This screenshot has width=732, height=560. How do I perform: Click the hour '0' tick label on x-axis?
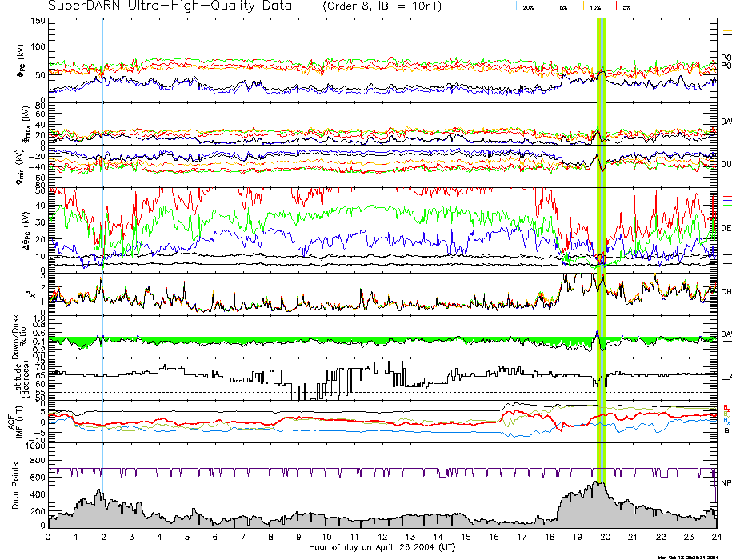click(48, 537)
